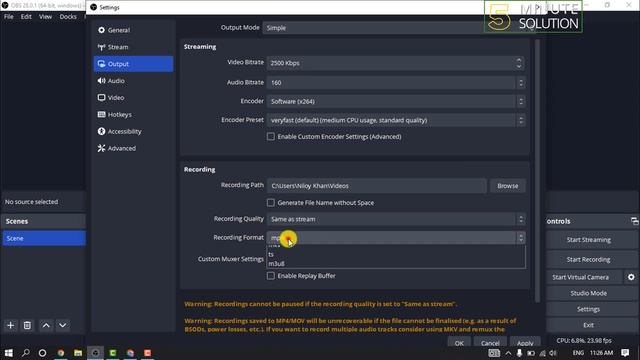
Task: Open the orange recorder taskbar icon
Action: click(x=147, y=353)
